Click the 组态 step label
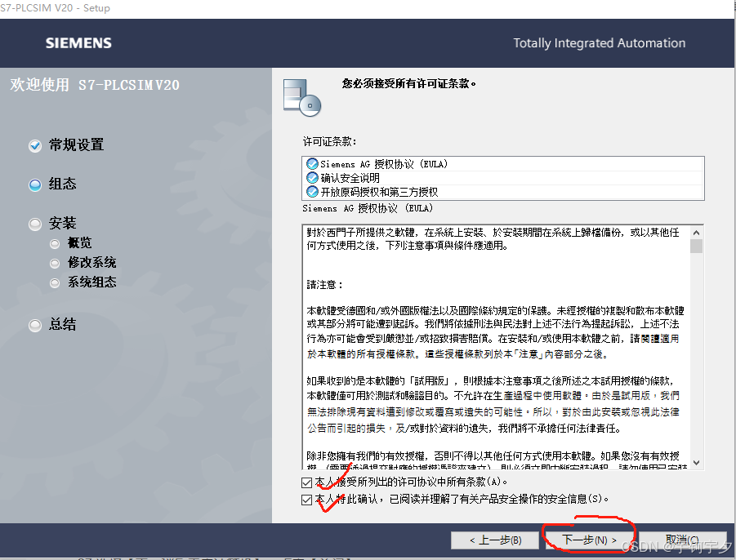This screenshot has height=560, width=736. [62, 184]
